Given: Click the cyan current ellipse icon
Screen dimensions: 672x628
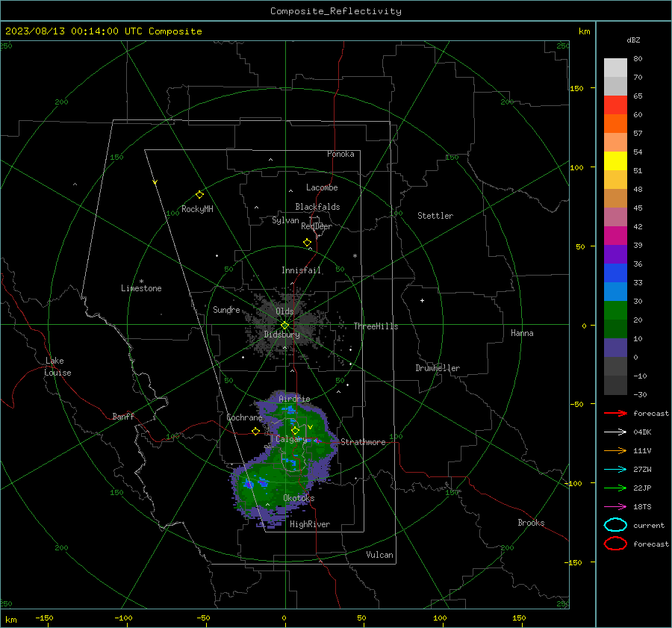Looking at the screenshot, I should (615, 525).
